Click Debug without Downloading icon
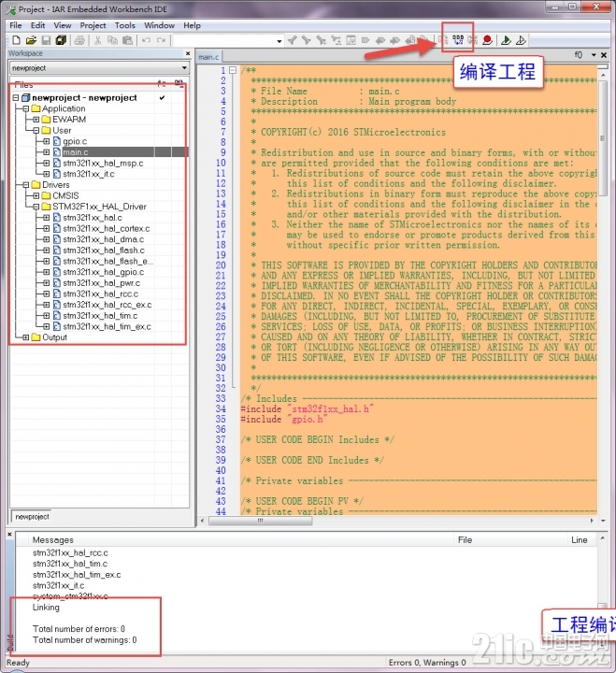Screen dimensions: 616x673 coord(521,40)
